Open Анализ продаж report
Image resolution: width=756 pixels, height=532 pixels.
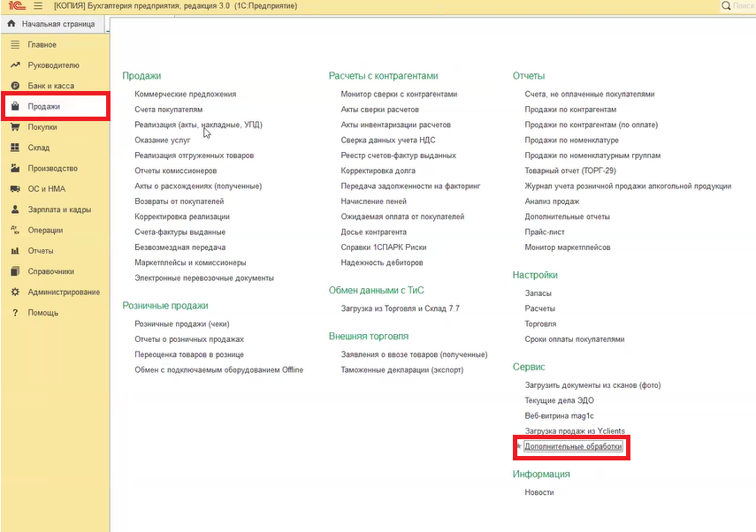click(552, 201)
